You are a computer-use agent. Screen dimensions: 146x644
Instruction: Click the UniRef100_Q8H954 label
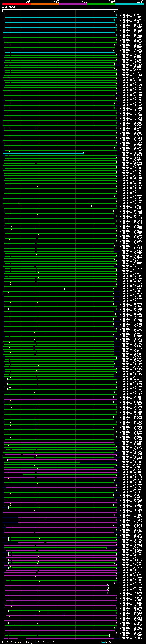(x=131, y=620)
